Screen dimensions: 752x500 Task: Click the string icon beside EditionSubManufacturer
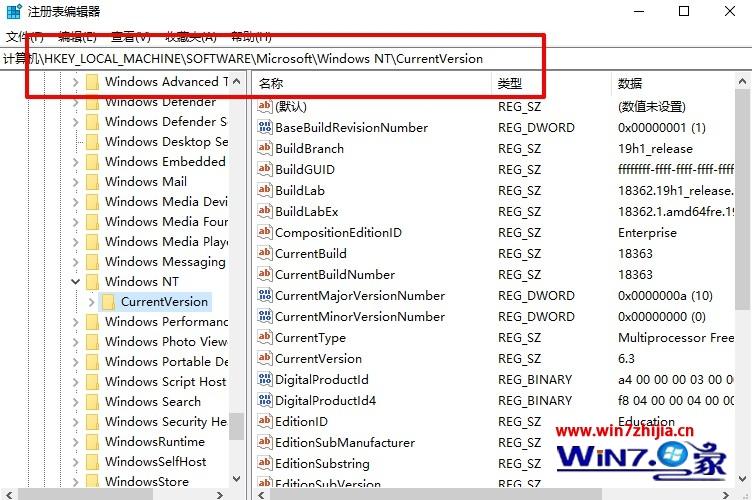point(265,442)
